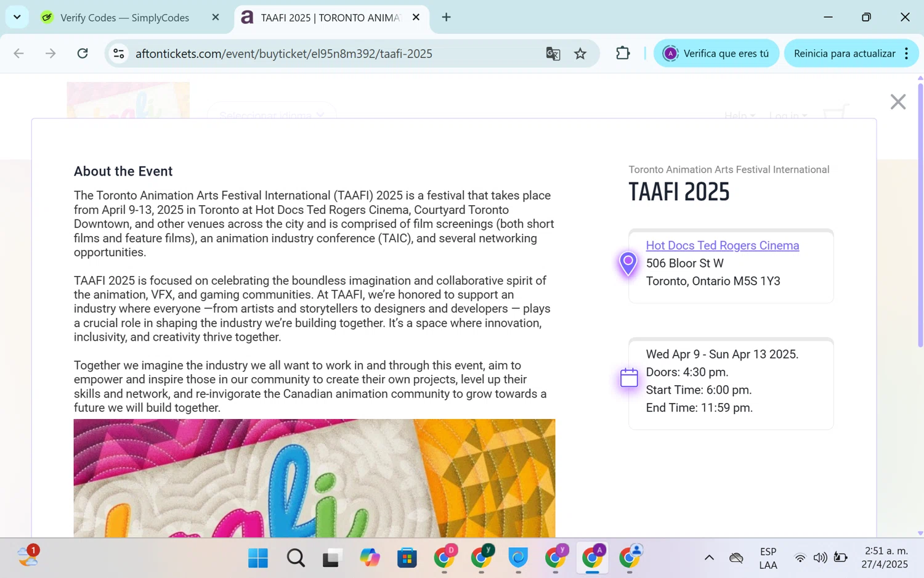The height and width of the screenshot is (578, 924).
Task: Close the Verify Codes — SimplyCodes tab
Action: coord(216,17)
